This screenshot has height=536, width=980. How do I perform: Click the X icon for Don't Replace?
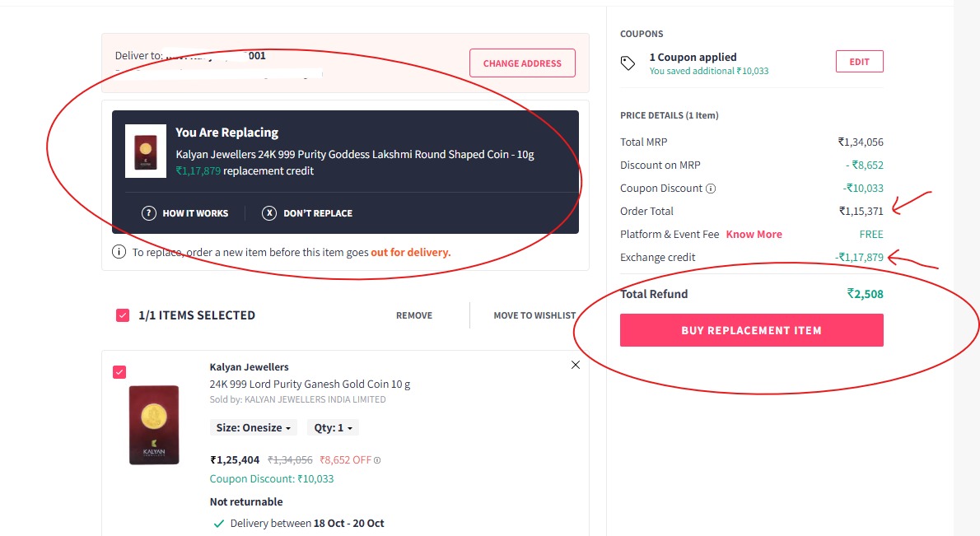tap(269, 213)
